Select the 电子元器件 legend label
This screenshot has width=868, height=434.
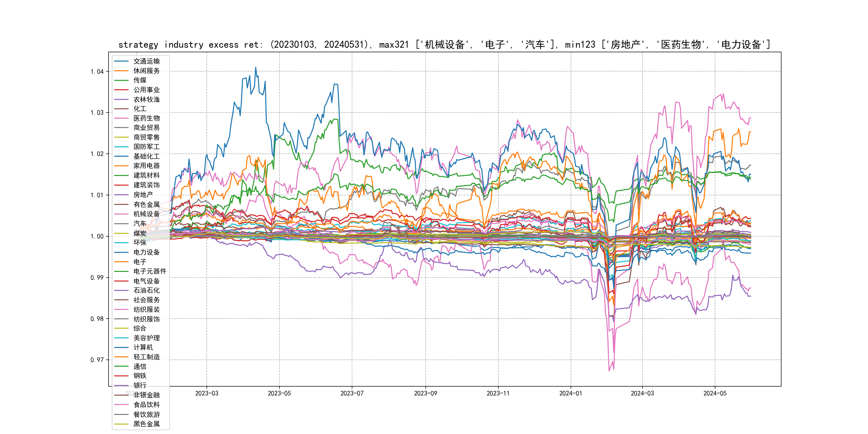click(x=149, y=271)
